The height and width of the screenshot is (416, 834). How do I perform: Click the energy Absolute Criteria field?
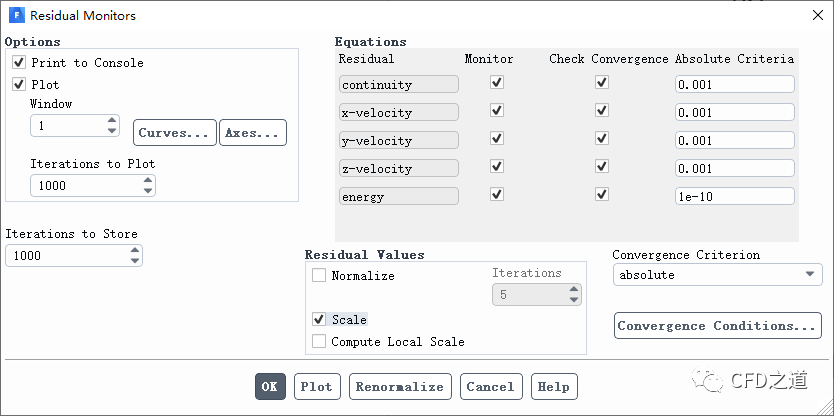tap(734, 196)
